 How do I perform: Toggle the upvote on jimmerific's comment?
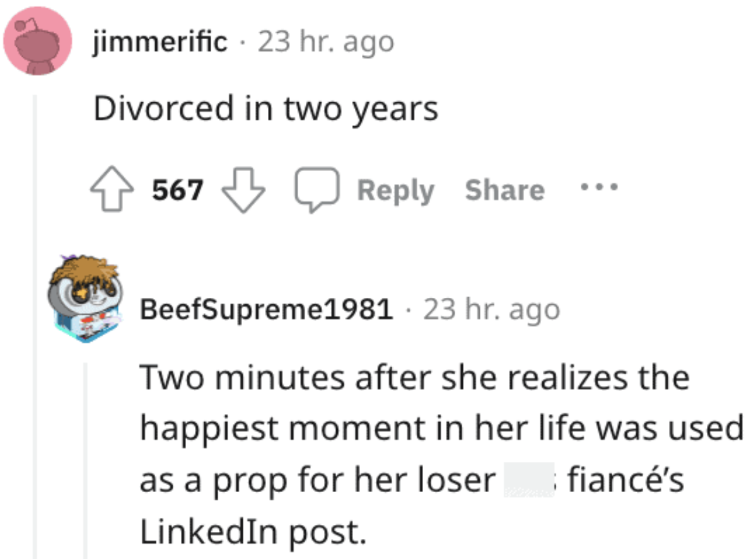click(x=112, y=189)
